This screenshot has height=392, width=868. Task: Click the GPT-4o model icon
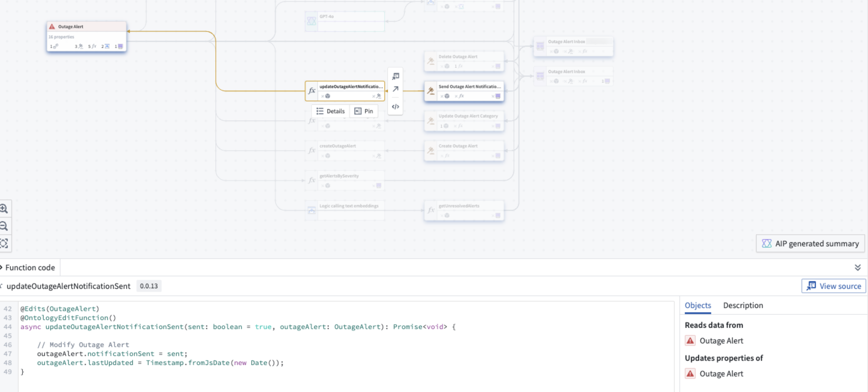coord(311,21)
